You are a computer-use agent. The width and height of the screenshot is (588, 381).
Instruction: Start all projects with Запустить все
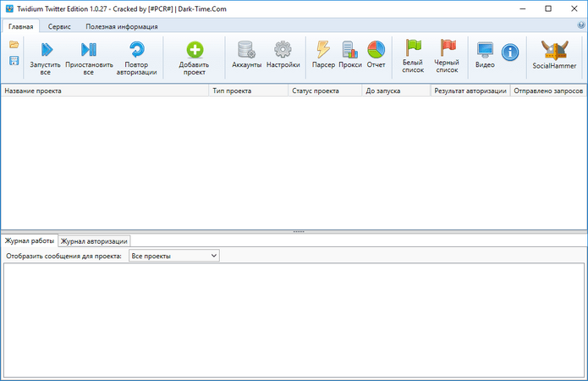45,58
